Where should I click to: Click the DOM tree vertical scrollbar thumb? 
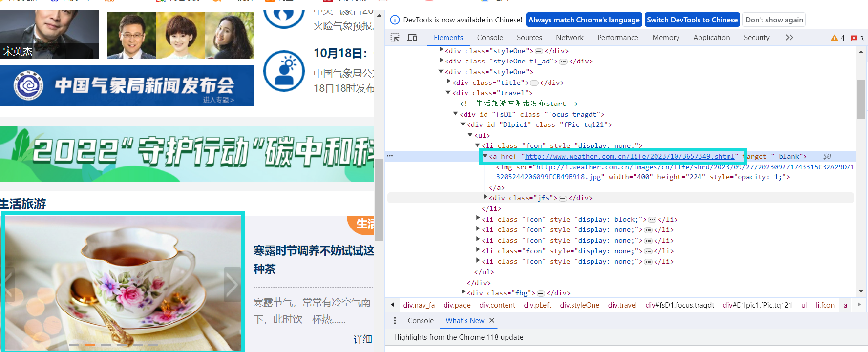(861, 100)
